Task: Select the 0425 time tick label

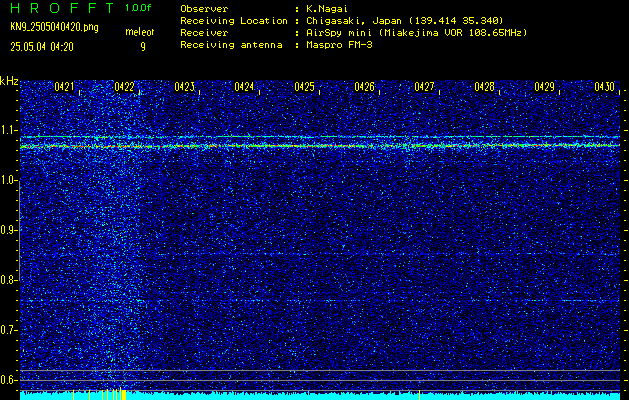Action: 304,86
